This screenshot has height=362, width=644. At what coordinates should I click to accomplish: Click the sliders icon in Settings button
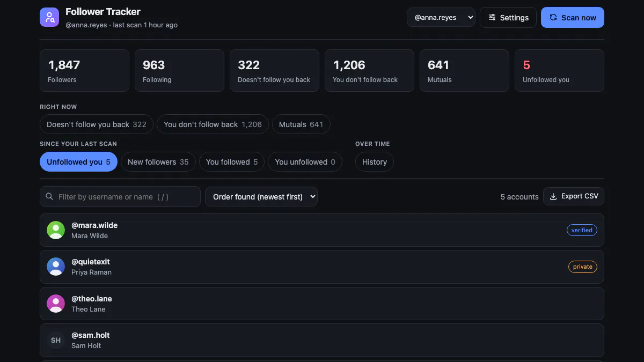pos(492,18)
